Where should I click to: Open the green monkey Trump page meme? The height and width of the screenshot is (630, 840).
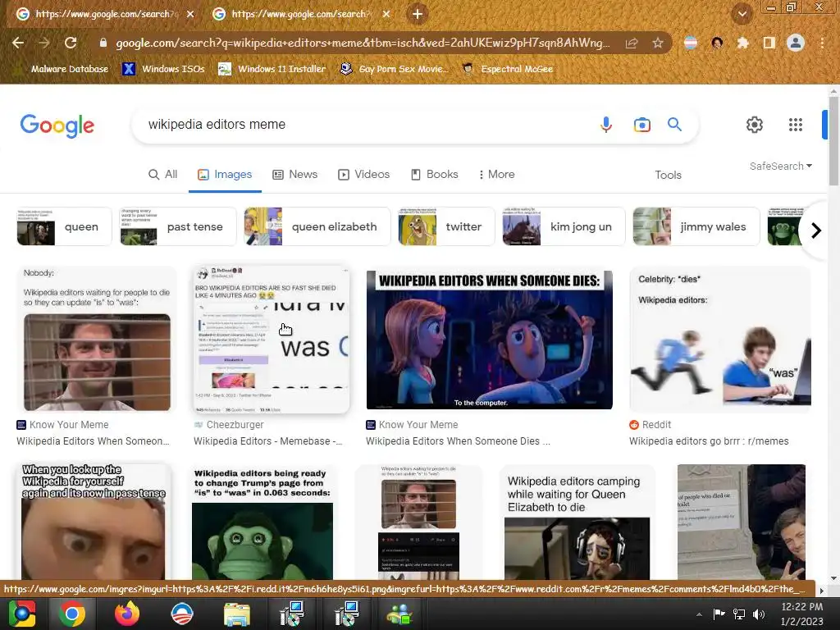pyautogui.click(x=262, y=522)
